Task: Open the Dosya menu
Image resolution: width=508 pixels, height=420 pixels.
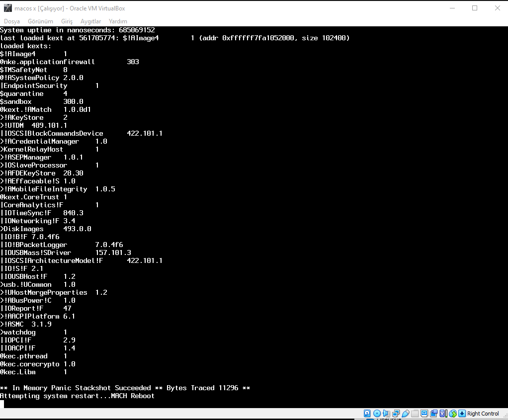Action: pyautogui.click(x=12, y=21)
